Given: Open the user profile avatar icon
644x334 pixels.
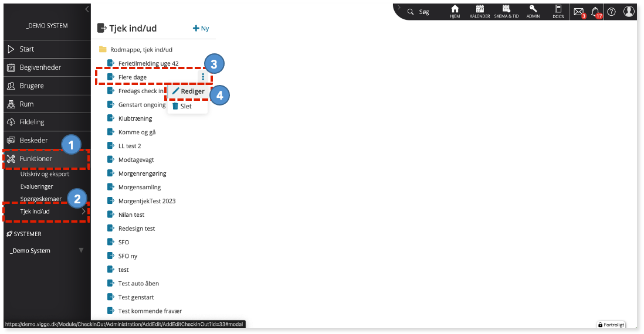Looking at the screenshot, I should [x=629, y=12].
